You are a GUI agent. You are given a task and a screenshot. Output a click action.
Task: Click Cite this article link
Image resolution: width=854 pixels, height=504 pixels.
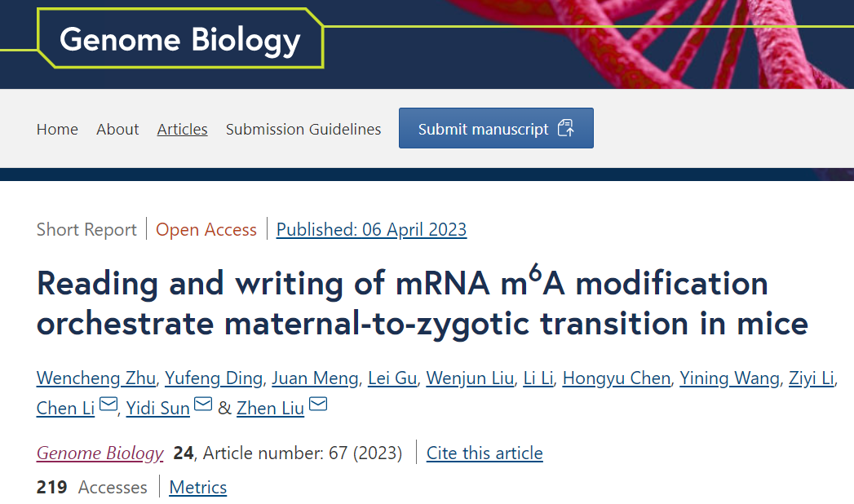pos(485,453)
